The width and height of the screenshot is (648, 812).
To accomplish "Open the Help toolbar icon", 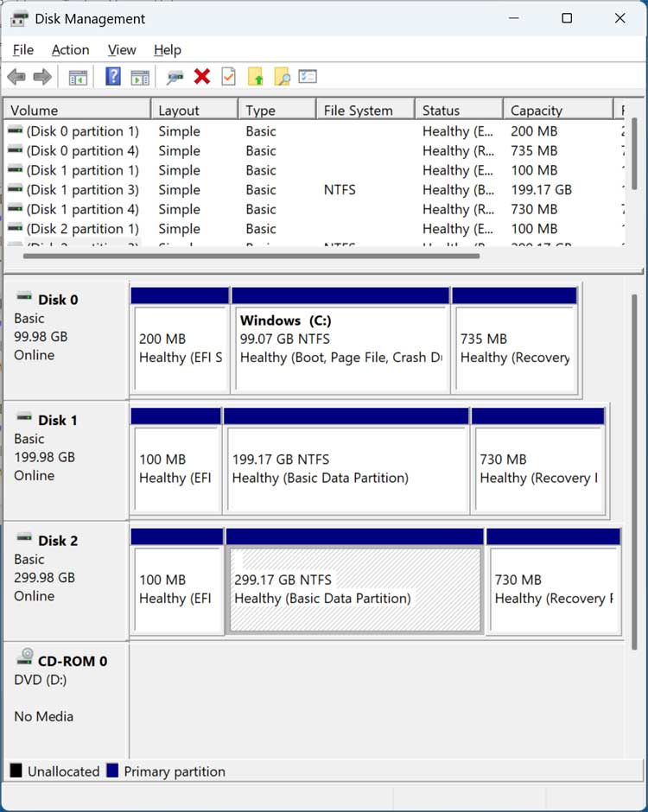I will (113, 77).
